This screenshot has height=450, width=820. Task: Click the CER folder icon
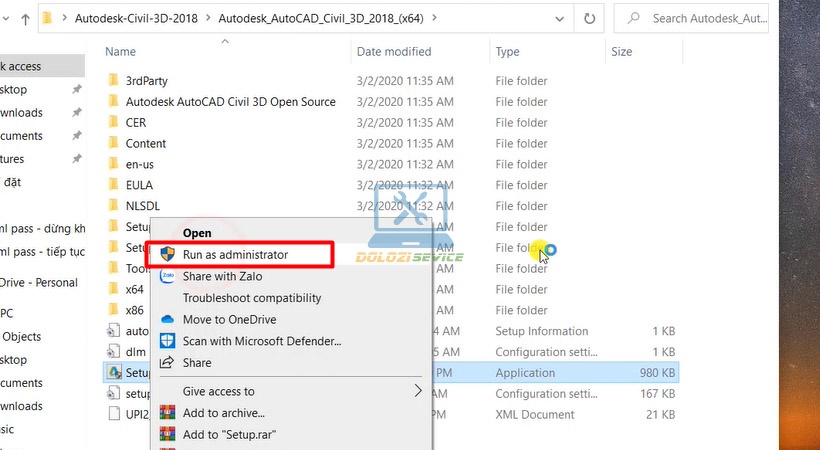tap(113, 122)
